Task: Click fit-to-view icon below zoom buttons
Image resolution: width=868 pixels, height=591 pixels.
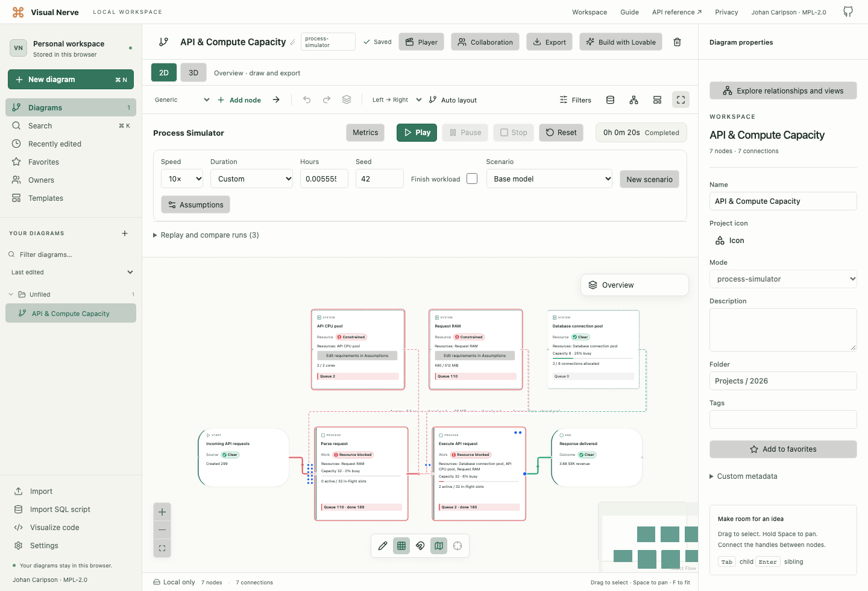Action: coord(162,548)
